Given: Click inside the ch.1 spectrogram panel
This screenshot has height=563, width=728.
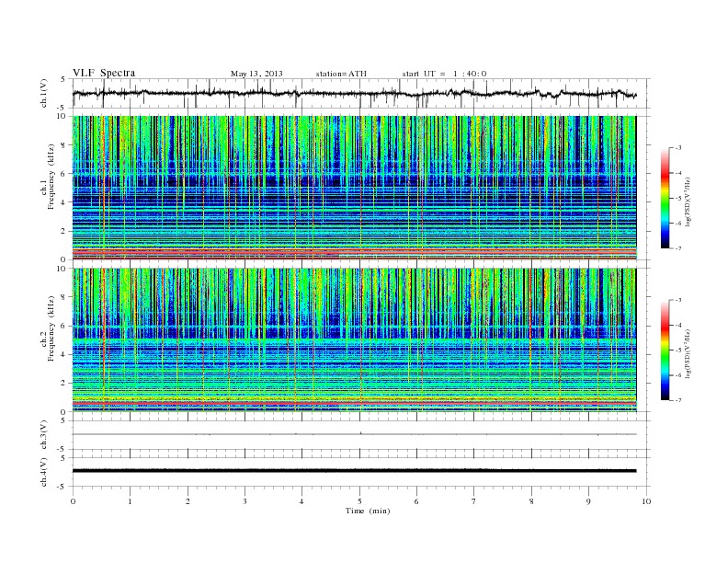Looking at the screenshot, I should [x=354, y=188].
